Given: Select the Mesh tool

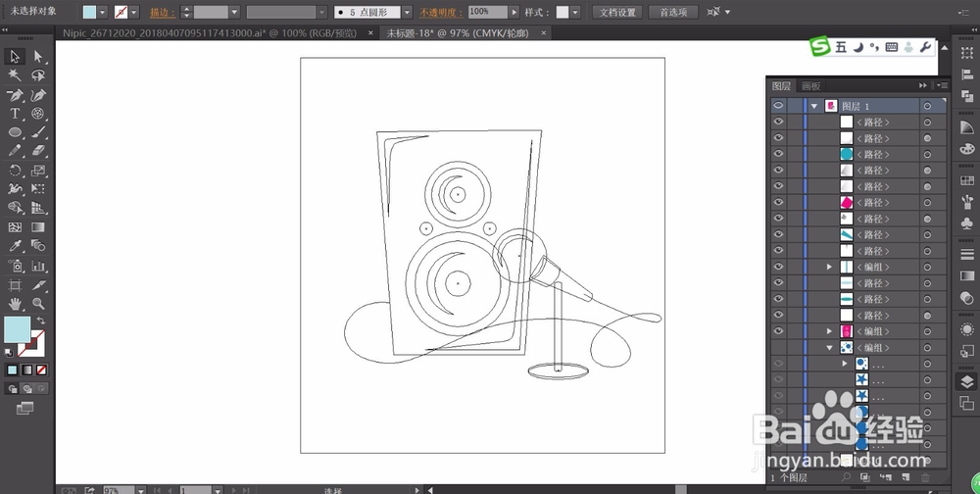Looking at the screenshot, I should point(15,227).
